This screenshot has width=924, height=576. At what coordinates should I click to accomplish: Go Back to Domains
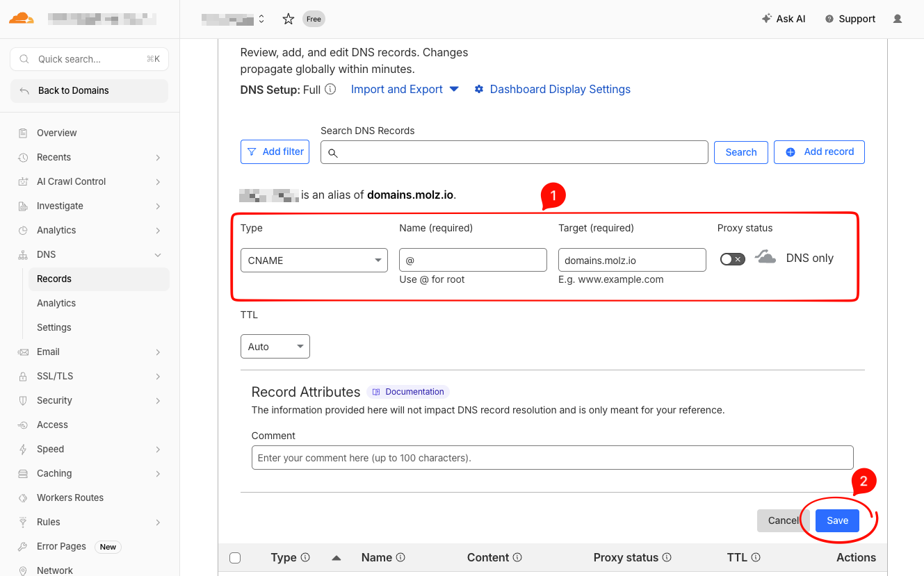[x=89, y=90]
